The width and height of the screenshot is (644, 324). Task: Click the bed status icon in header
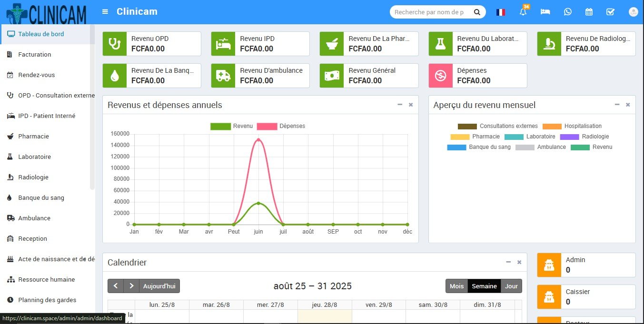pos(545,12)
